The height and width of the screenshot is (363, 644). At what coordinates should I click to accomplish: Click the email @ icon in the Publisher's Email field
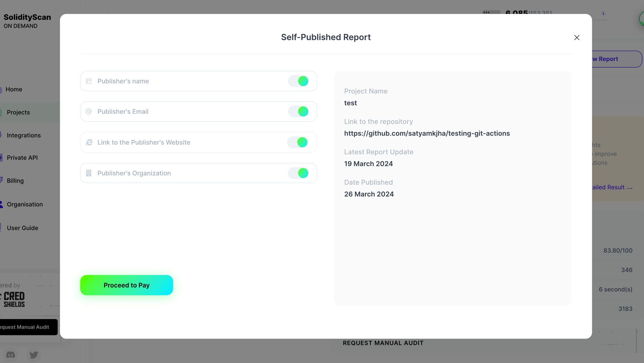tap(89, 111)
